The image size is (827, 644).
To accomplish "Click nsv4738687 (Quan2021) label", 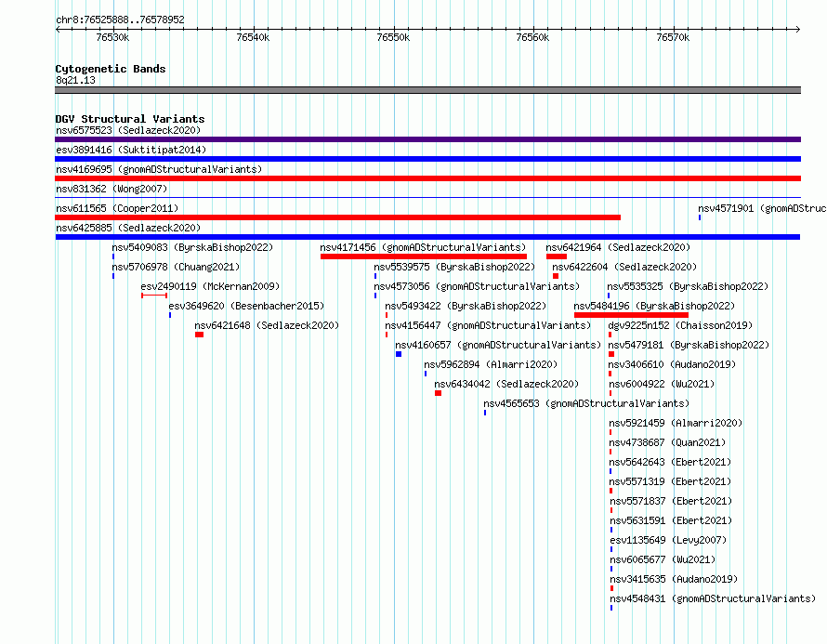I will pyautogui.click(x=667, y=442).
